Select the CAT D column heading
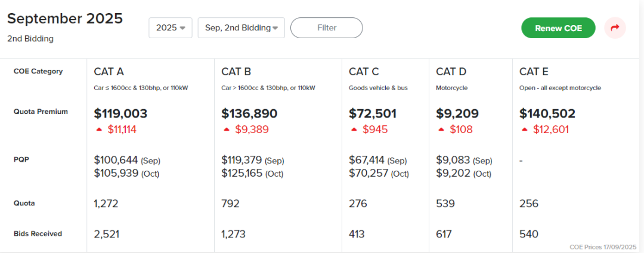The image size is (644, 253). (x=451, y=72)
